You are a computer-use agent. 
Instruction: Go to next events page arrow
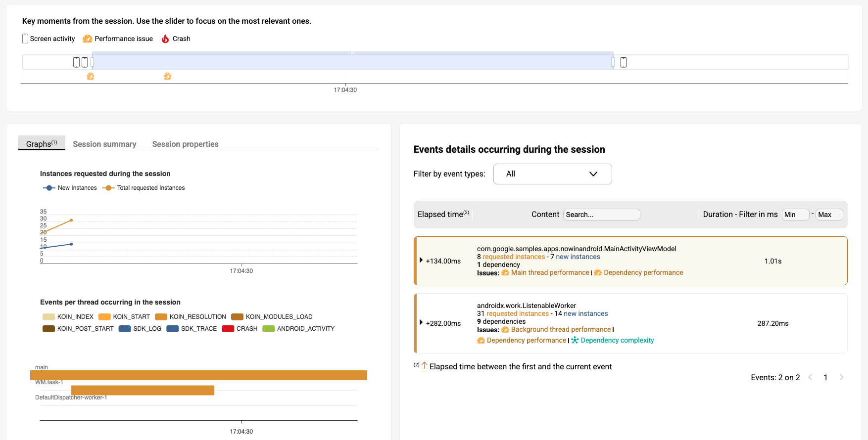(841, 377)
